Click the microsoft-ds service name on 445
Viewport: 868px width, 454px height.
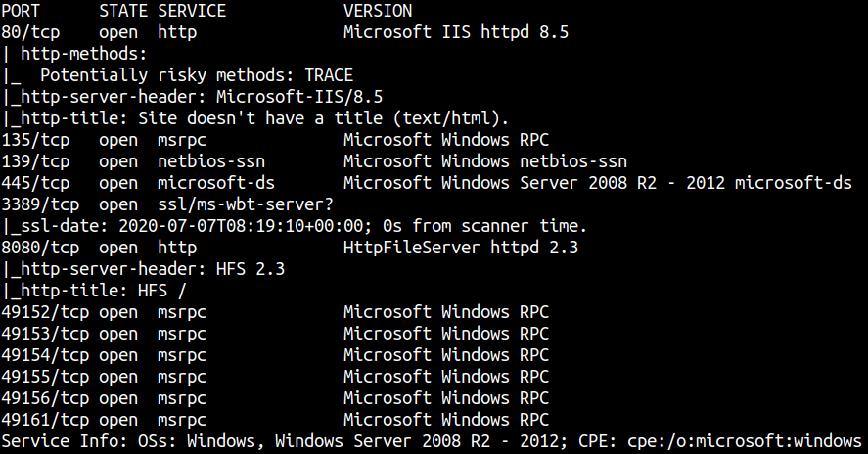[x=216, y=183]
